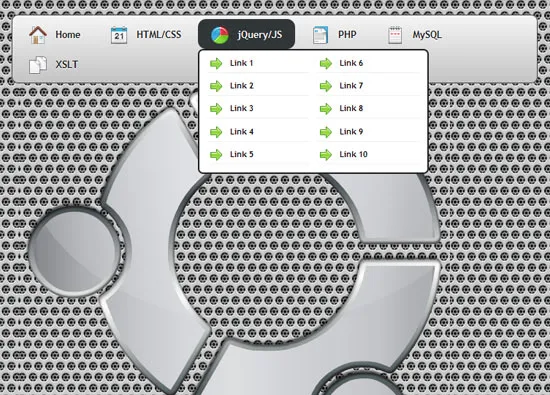Follow the Link 10 text
Image resolution: width=550 pixels, height=395 pixels.
354,154
